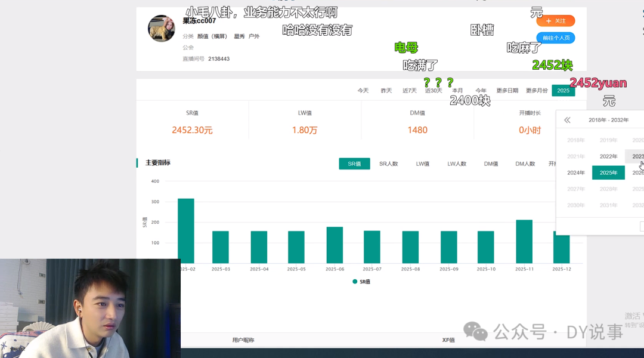The width and height of the screenshot is (644, 358).
Task: Select the 昨天 date filter
Action: pos(386,91)
